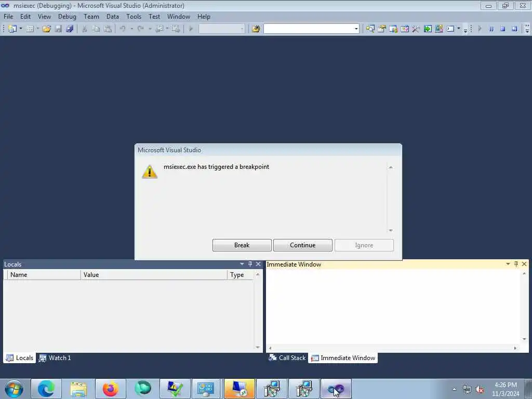Open Properties Window toolbar icon
The image size is (532, 399).
[x=382, y=29]
